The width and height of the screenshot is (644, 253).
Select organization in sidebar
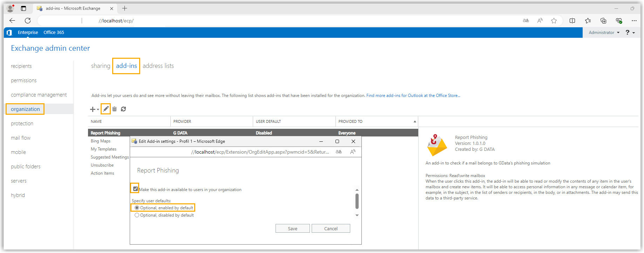(x=25, y=109)
